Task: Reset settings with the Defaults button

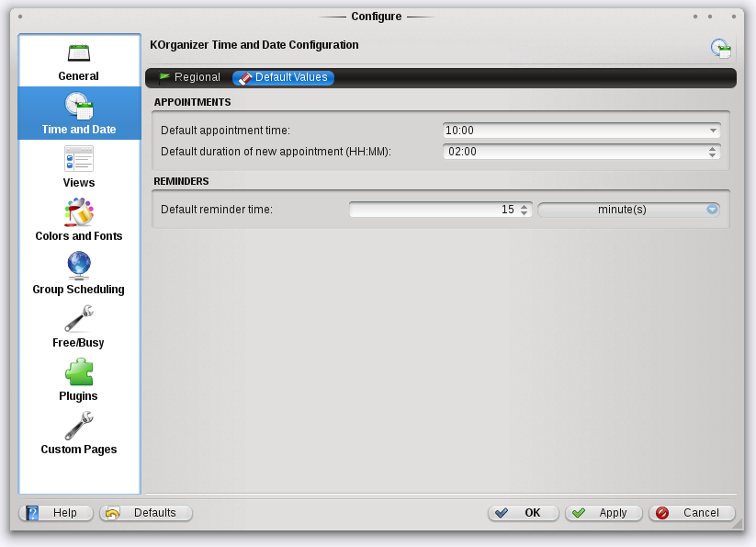Action: pyautogui.click(x=146, y=513)
